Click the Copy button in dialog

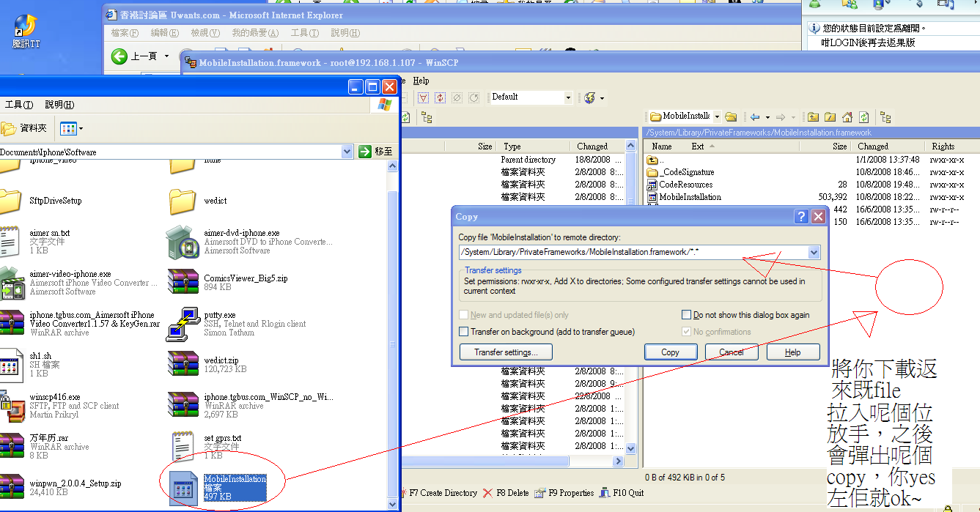(670, 352)
